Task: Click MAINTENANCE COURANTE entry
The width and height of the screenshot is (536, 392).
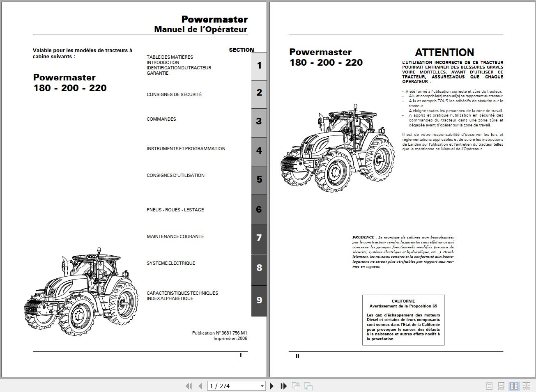Action: point(175,236)
